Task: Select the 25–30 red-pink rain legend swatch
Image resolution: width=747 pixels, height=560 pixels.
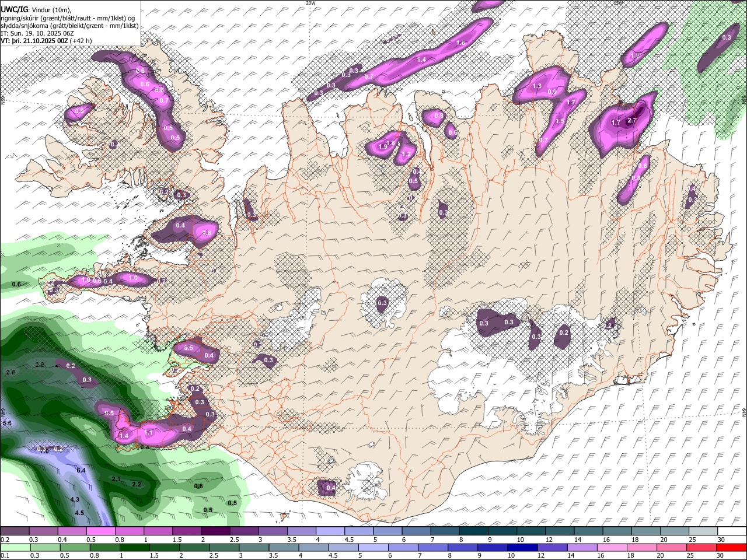Action: point(701,547)
